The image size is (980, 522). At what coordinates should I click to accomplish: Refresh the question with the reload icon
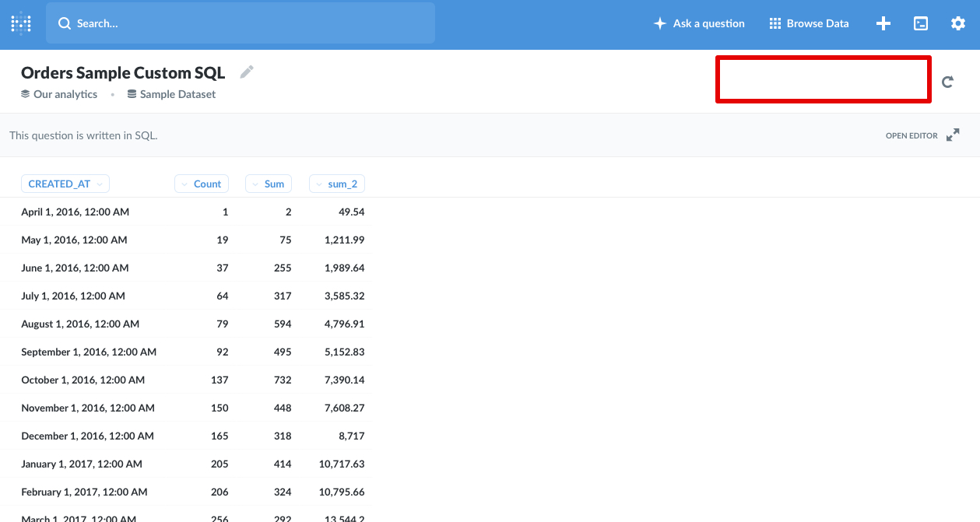(947, 80)
